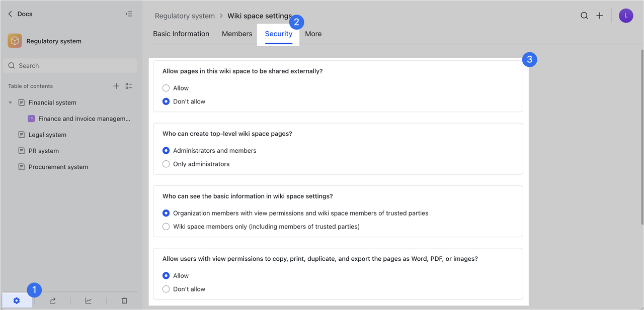Click the vertical scrollbar on the right
The image size is (644, 310).
(x=641, y=137)
